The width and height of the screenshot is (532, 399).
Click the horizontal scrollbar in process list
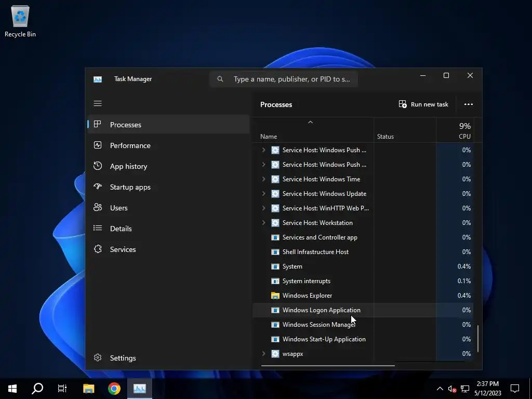328,365
